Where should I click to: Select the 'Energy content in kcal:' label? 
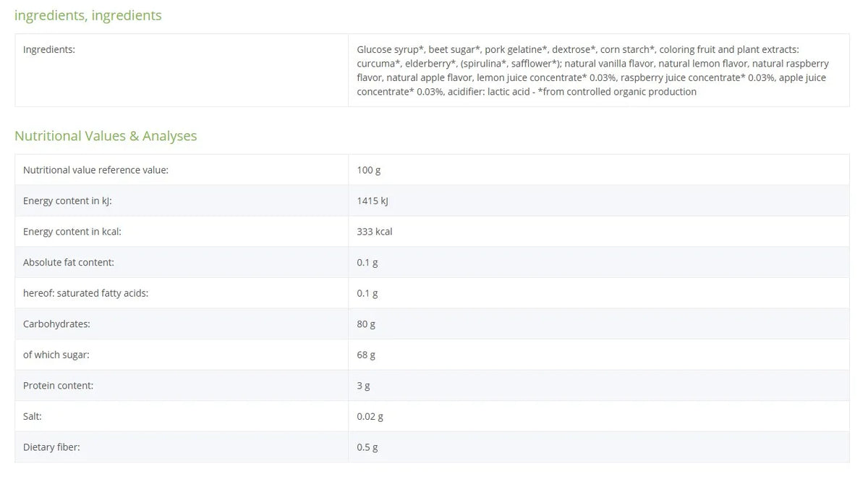[72, 232]
